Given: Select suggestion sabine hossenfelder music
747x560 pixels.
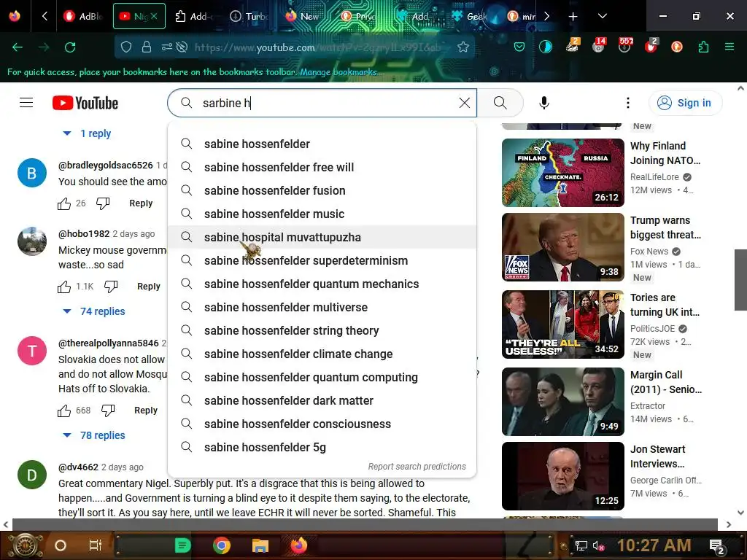Looking at the screenshot, I should point(322,214).
